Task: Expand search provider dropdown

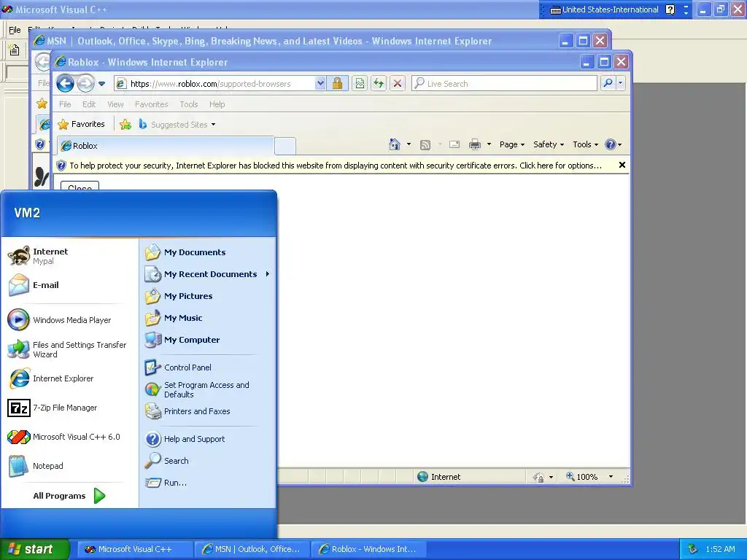Action: [620, 83]
